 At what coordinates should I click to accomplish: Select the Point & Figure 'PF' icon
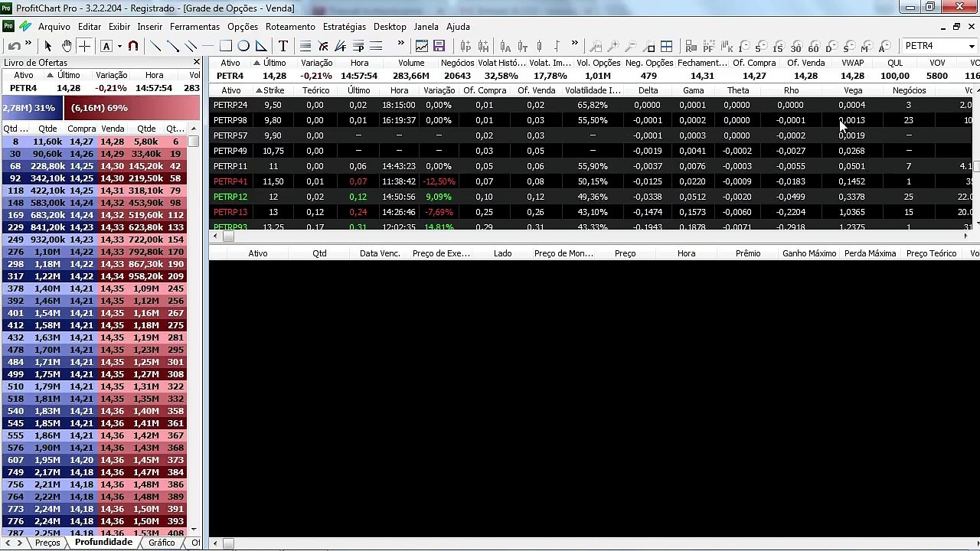[707, 46]
